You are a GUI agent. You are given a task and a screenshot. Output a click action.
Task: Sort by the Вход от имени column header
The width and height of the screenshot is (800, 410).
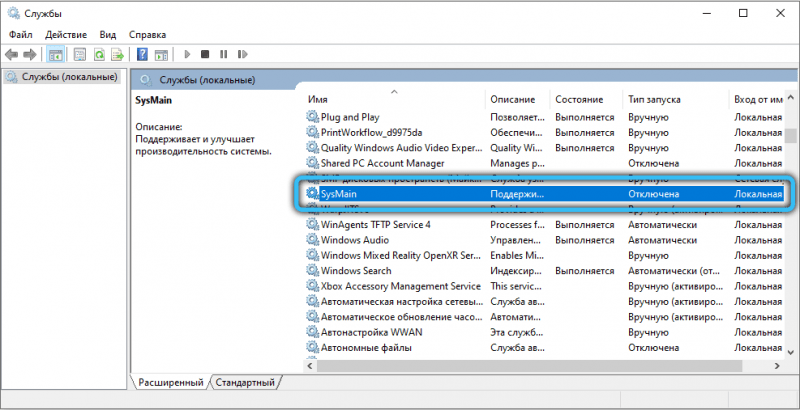pos(758,99)
